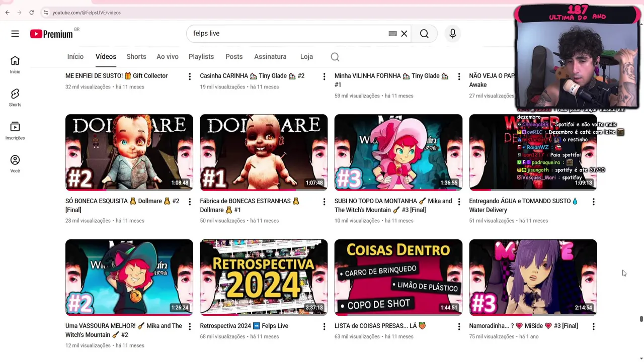Open title Retrospectiva 2024 Felps Live
The height and width of the screenshot is (362, 644).
[x=244, y=326]
